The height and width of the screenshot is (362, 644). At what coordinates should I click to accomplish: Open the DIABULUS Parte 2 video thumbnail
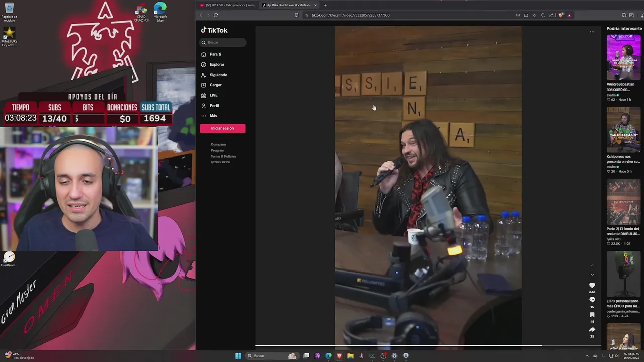coord(623,202)
